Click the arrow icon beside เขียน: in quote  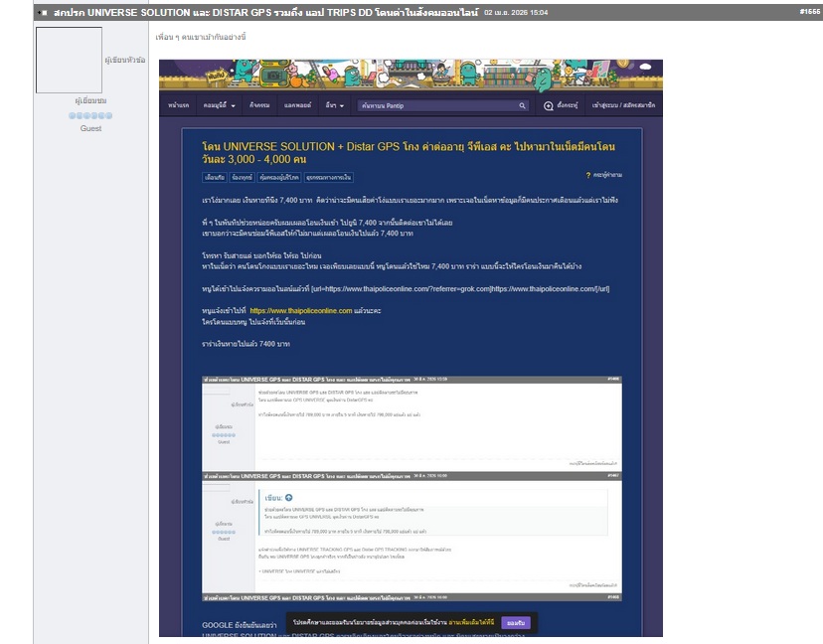point(289,497)
